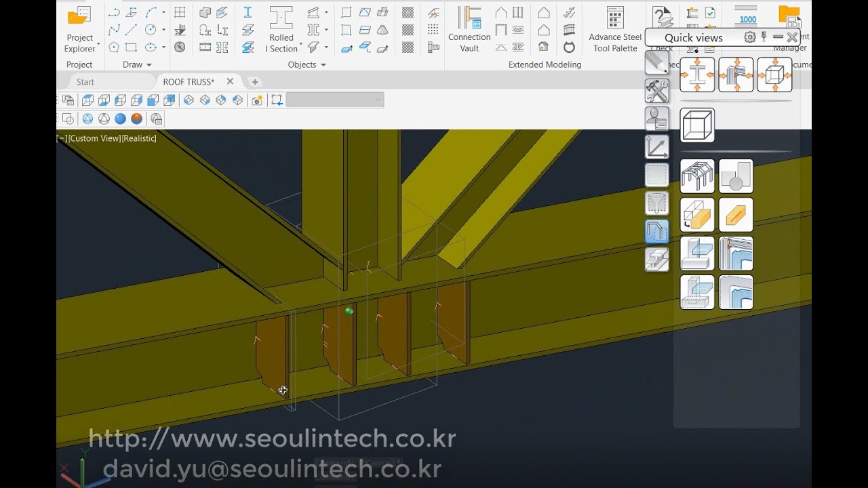The image size is (868, 488).
Task: Open the circle tool dropdown arrow
Action: click(163, 30)
